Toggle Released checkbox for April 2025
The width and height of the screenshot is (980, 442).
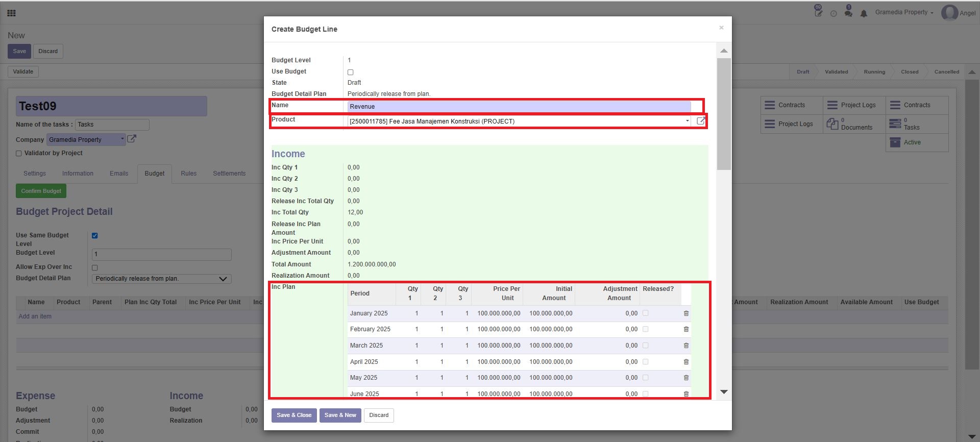(646, 362)
